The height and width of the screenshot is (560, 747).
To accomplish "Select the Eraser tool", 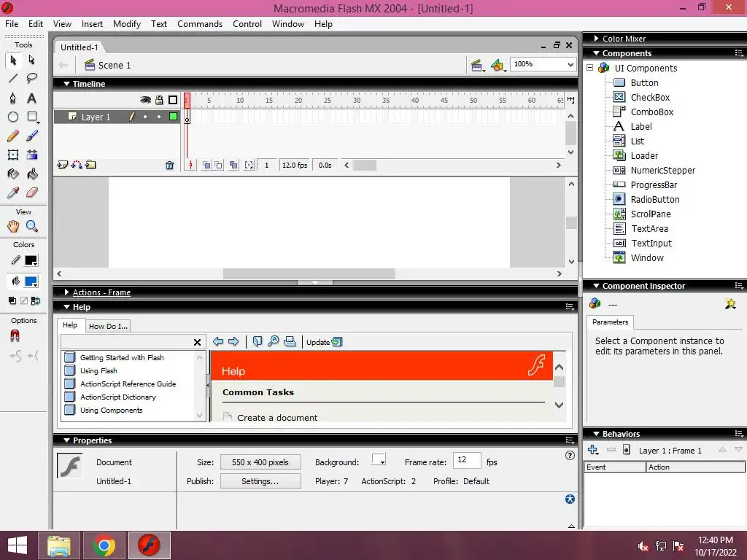I will pos(32,192).
